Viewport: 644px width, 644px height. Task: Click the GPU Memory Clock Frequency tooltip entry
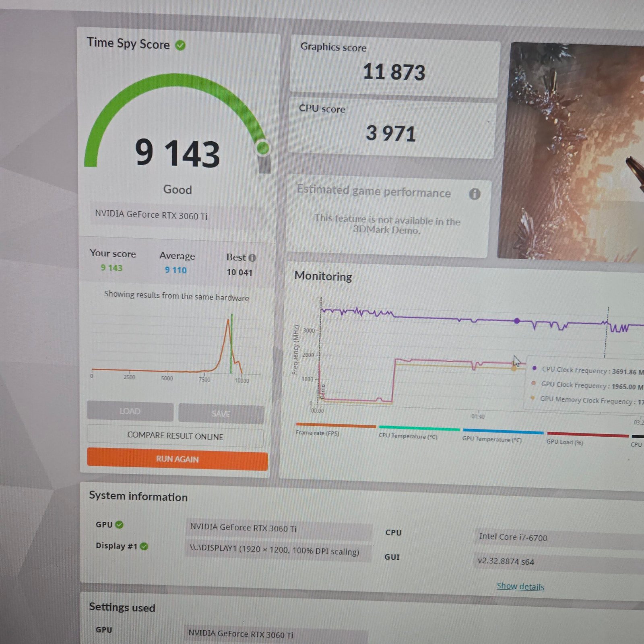click(x=587, y=400)
